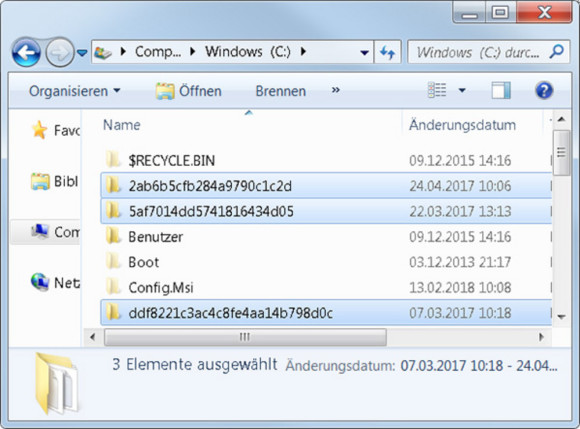Open the recent pages dropdown arrow
Viewport: 580px width, 429px height.
click(x=82, y=53)
